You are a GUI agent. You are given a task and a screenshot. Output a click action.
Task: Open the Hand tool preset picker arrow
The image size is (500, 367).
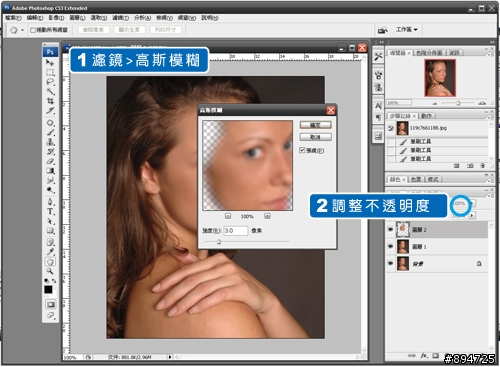coord(22,30)
